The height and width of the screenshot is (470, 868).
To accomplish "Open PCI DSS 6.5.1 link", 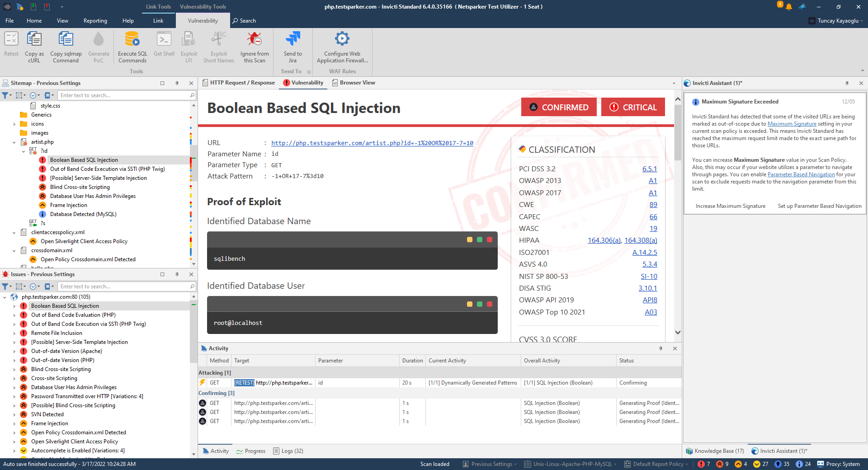I will pos(650,169).
